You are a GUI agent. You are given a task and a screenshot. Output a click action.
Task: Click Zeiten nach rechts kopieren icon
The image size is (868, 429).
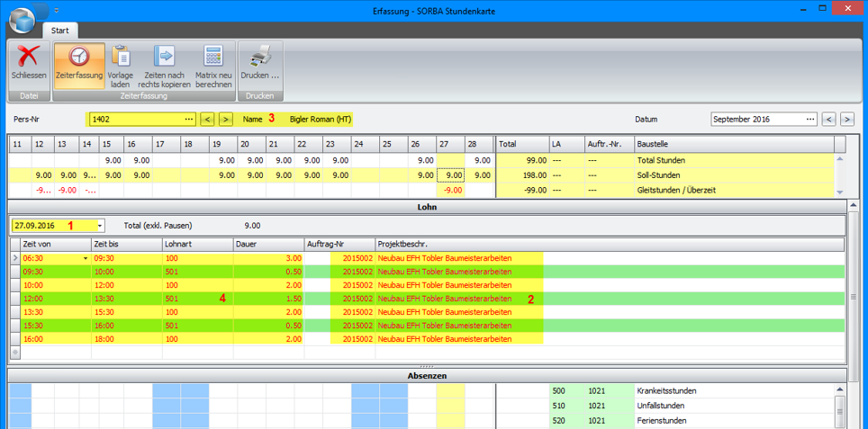pyautogui.click(x=164, y=56)
